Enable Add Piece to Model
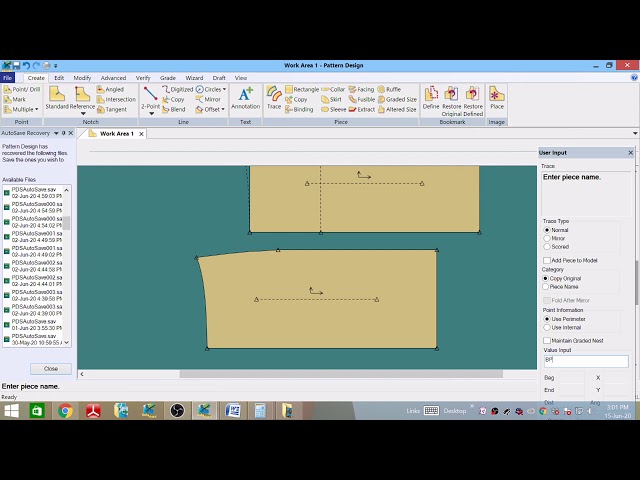Viewport: 640px width, 480px height. tap(547, 260)
